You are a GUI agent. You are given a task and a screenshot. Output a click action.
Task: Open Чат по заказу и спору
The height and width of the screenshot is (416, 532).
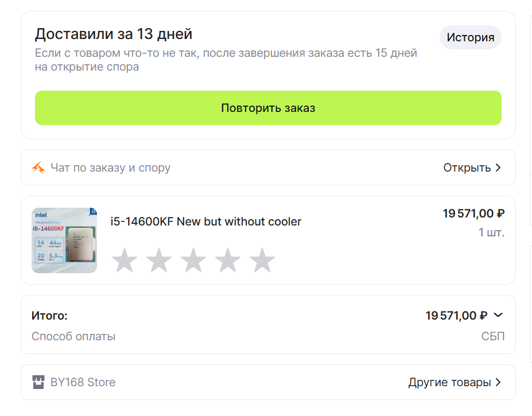tap(110, 168)
